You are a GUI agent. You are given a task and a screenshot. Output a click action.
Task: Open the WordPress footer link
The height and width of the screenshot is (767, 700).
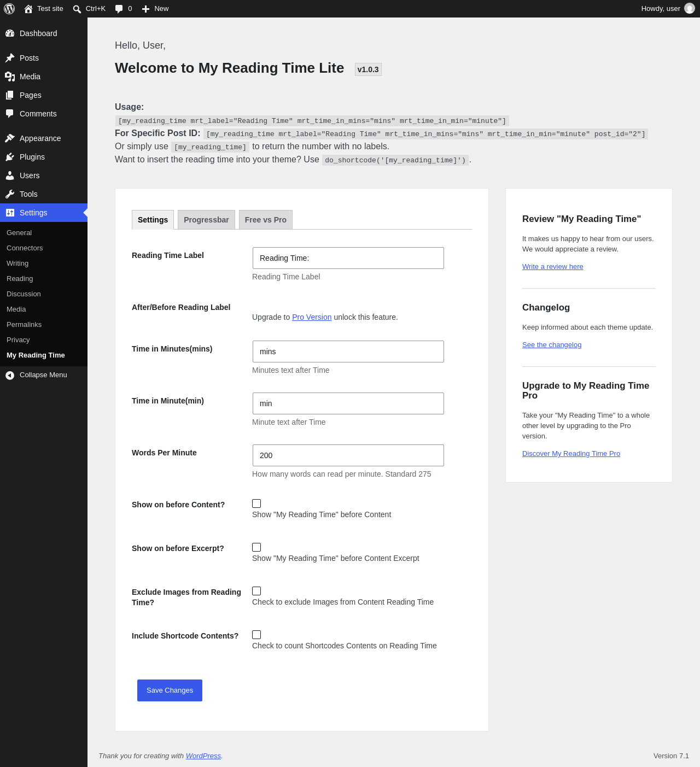pos(203,756)
